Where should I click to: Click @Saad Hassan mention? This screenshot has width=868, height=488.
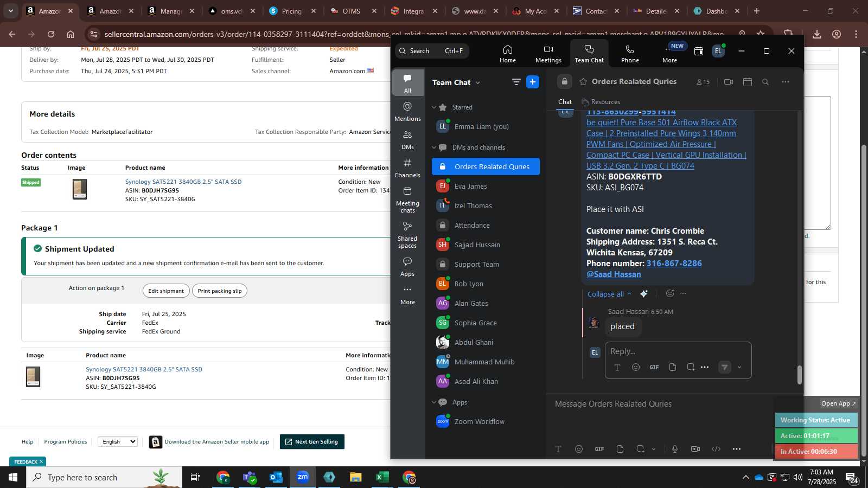614,274
